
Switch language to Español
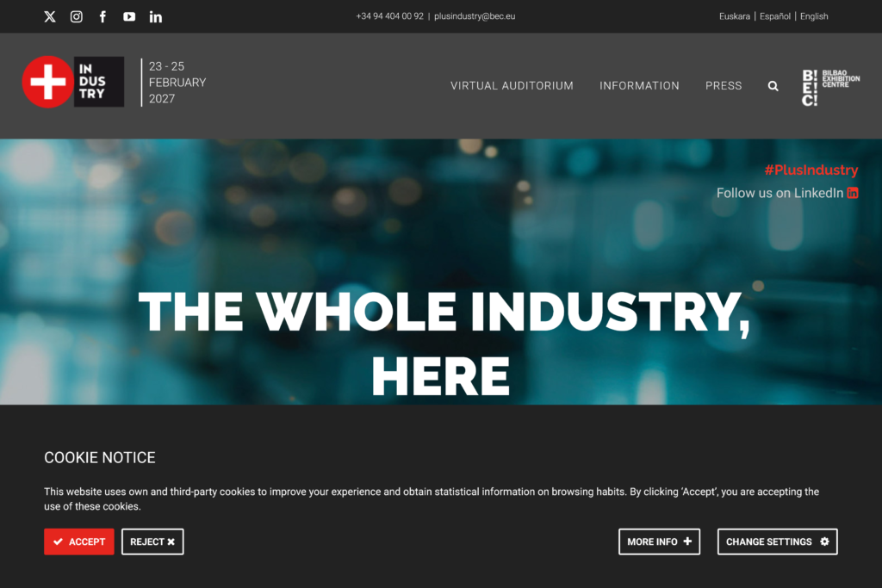(775, 16)
